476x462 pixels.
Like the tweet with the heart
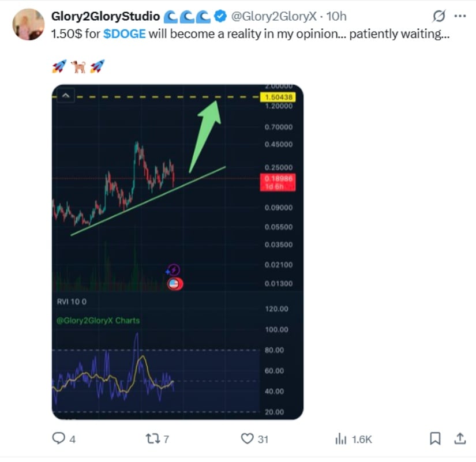pos(248,439)
